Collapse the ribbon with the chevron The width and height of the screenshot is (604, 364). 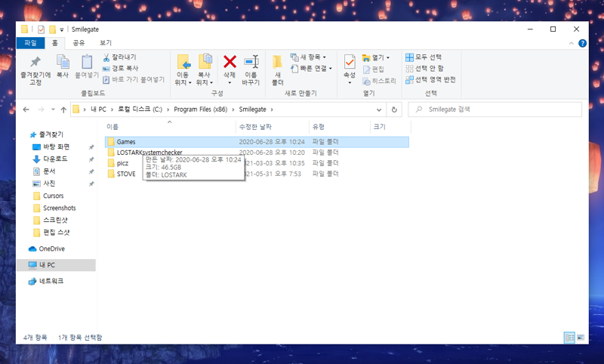pyautogui.click(x=572, y=43)
